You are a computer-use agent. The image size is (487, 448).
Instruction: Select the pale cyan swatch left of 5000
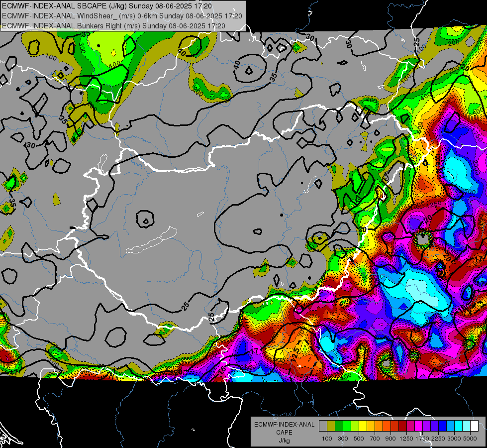pyautogui.click(x=466, y=426)
